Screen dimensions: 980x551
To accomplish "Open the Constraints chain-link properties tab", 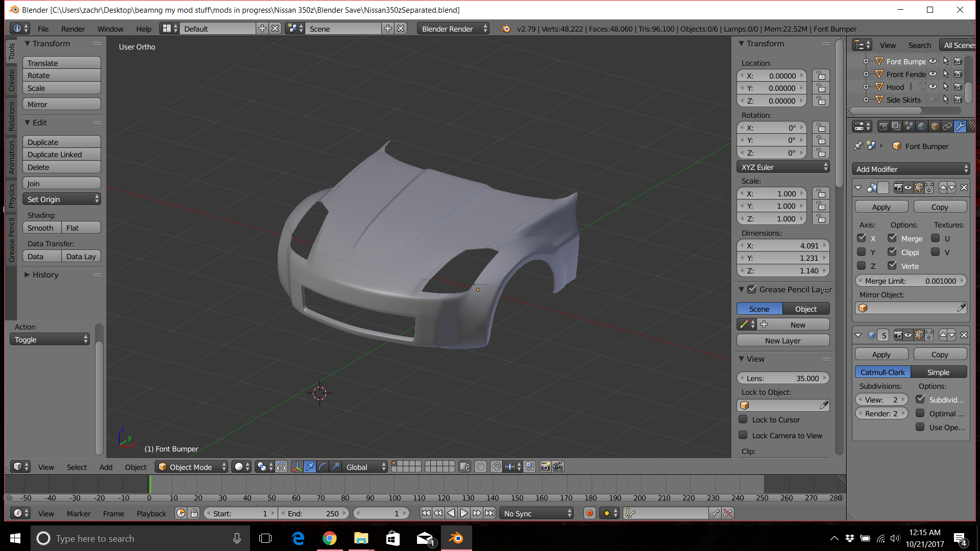I will pos(947,127).
